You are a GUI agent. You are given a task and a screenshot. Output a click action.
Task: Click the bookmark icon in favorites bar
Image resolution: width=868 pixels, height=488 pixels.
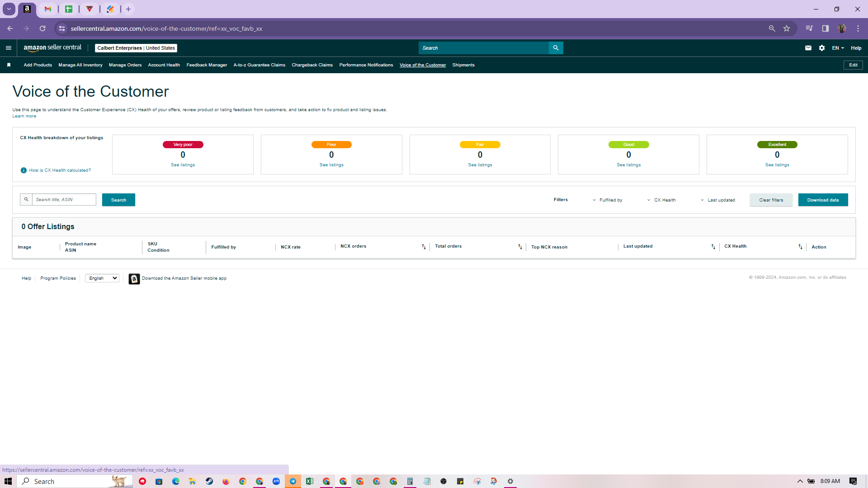9,65
